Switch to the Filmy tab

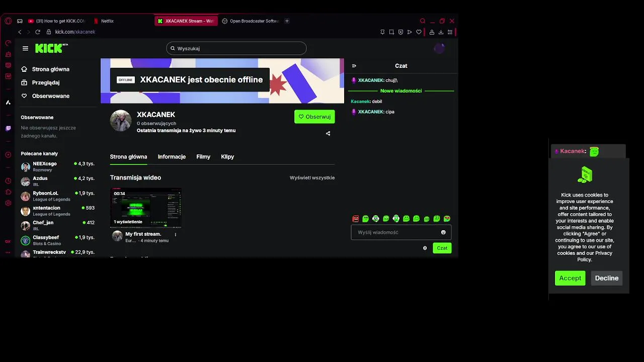tap(203, 157)
